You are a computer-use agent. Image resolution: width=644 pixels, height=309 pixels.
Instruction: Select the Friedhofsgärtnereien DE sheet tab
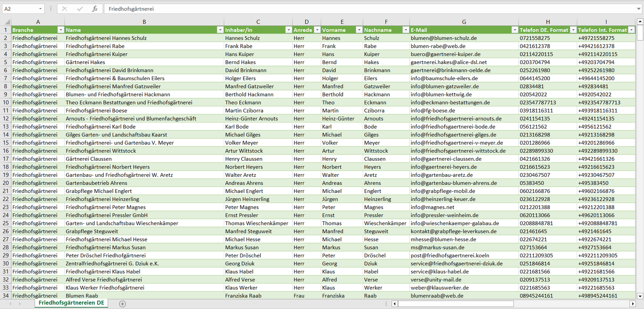tap(71, 303)
